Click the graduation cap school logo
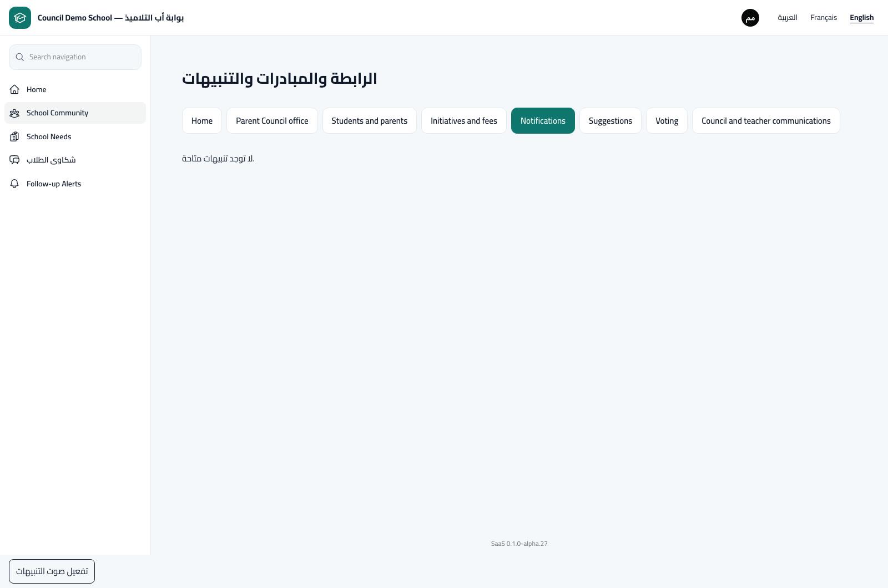Screen dimensions: 888x588 tap(20, 18)
